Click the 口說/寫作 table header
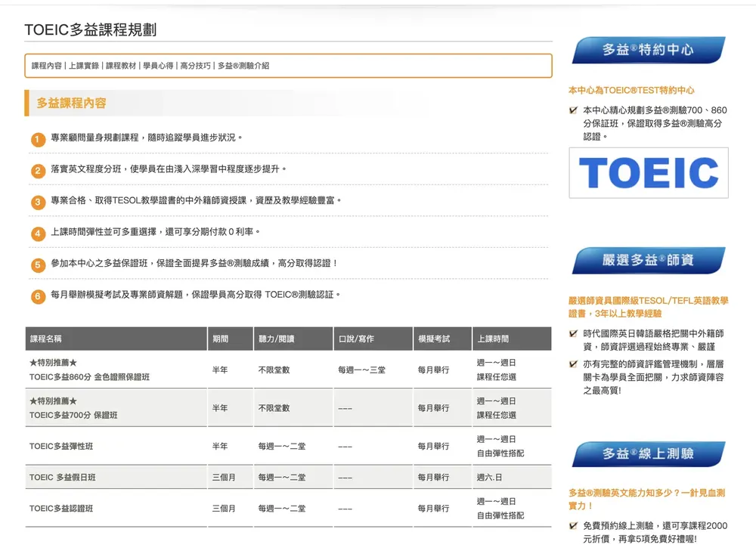This screenshot has width=756, height=557. 373,339
